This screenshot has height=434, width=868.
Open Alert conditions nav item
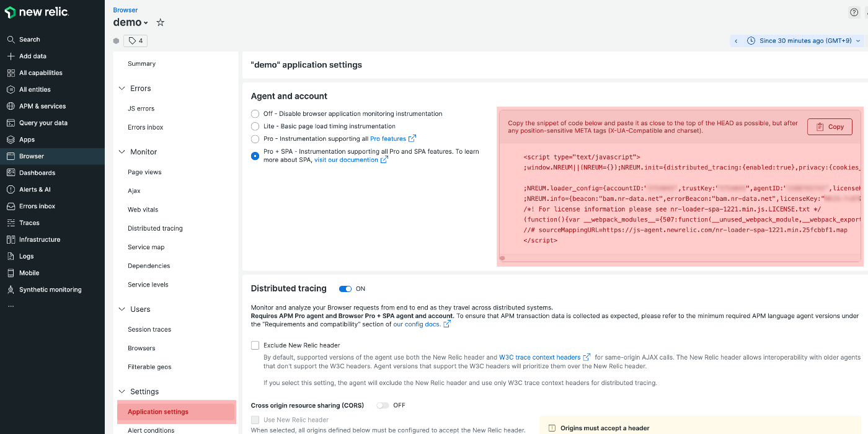coord(151,430)
